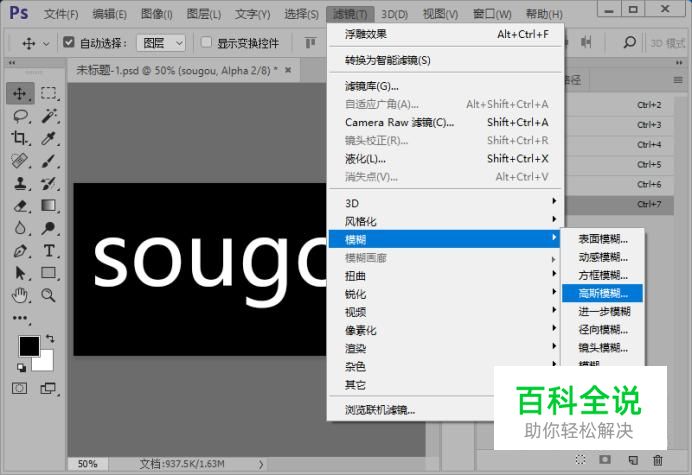
Task: Toggle the auto-select checkbox
Action: (68, 42)
